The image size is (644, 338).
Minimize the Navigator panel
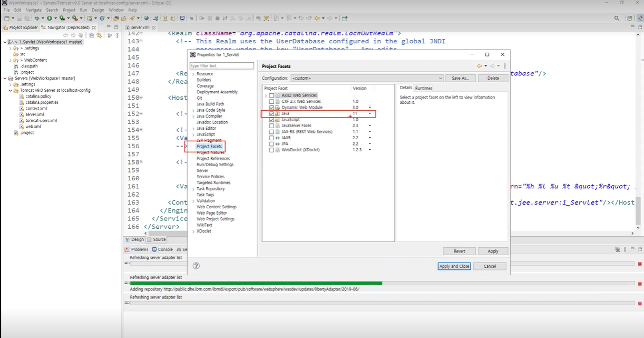click(109, 27)
